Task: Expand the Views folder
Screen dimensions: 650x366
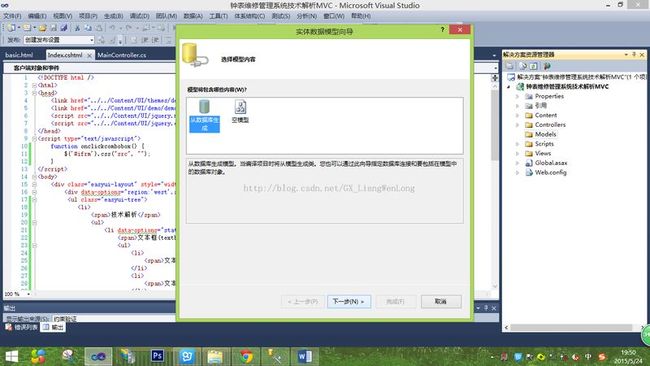Action: [517, 153]
